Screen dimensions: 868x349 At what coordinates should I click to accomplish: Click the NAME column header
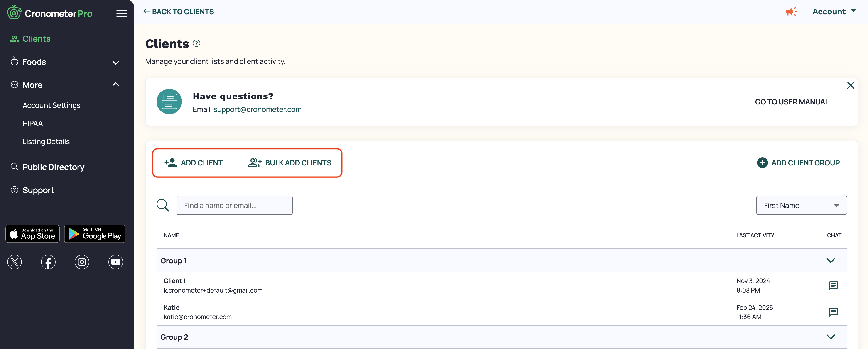click(x=171, y=235)
